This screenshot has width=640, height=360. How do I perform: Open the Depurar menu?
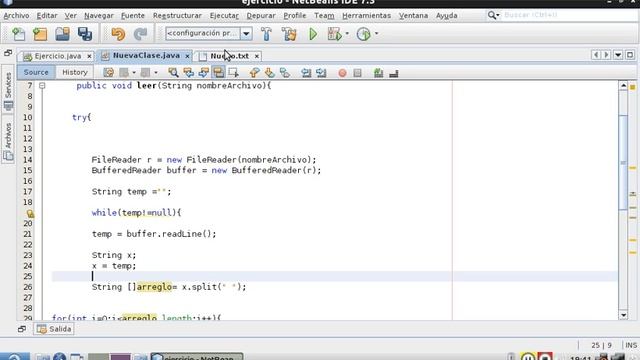coord(261,16)
